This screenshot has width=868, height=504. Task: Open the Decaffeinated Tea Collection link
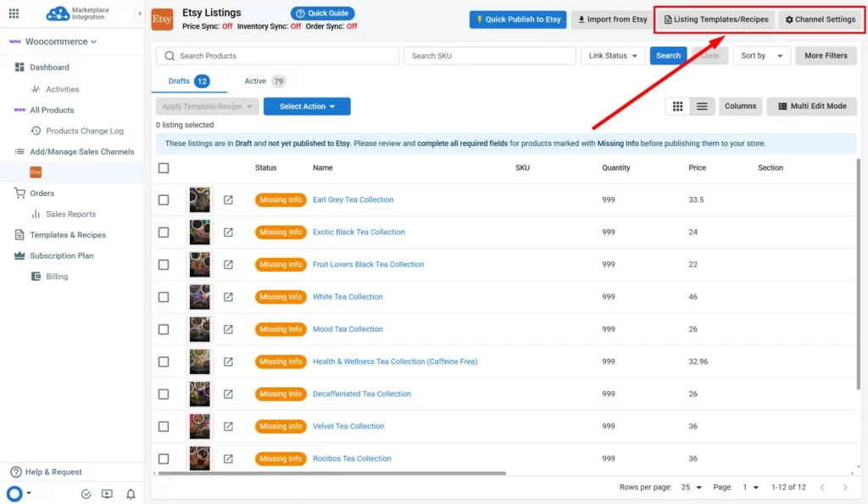click(362, 394)
